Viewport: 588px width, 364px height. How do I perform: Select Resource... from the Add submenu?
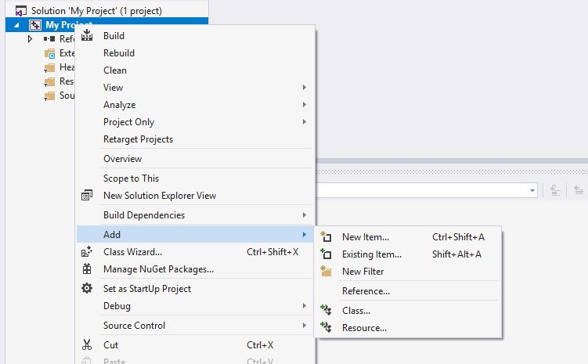pyautogui.click(x=364, y=328)
